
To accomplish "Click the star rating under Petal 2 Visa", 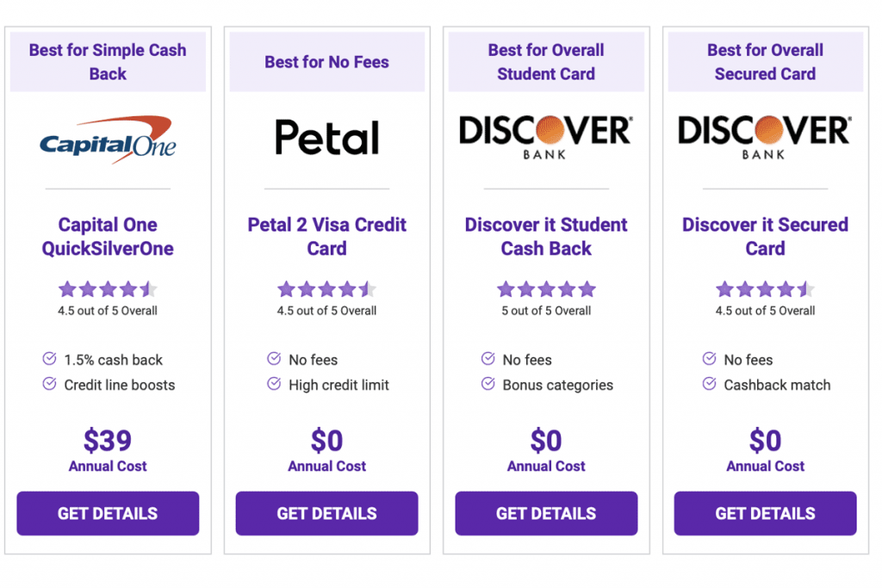I will point(326,289).
